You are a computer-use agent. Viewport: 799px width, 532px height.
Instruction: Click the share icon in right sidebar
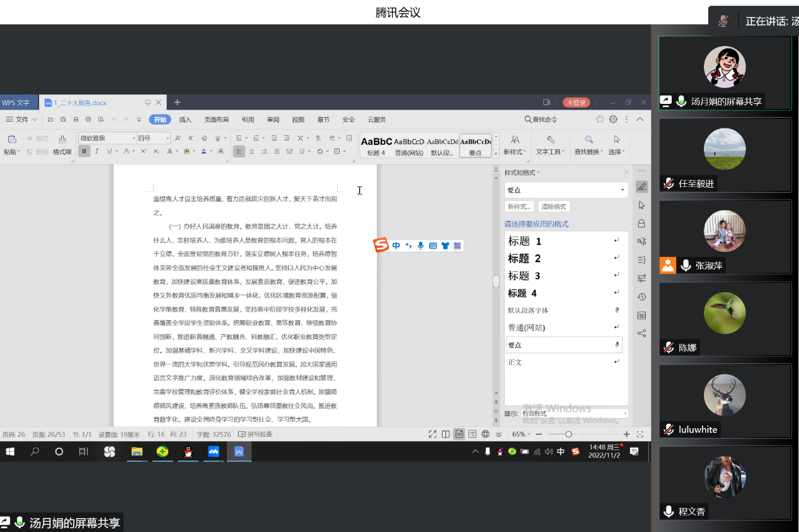pos(641,334)
